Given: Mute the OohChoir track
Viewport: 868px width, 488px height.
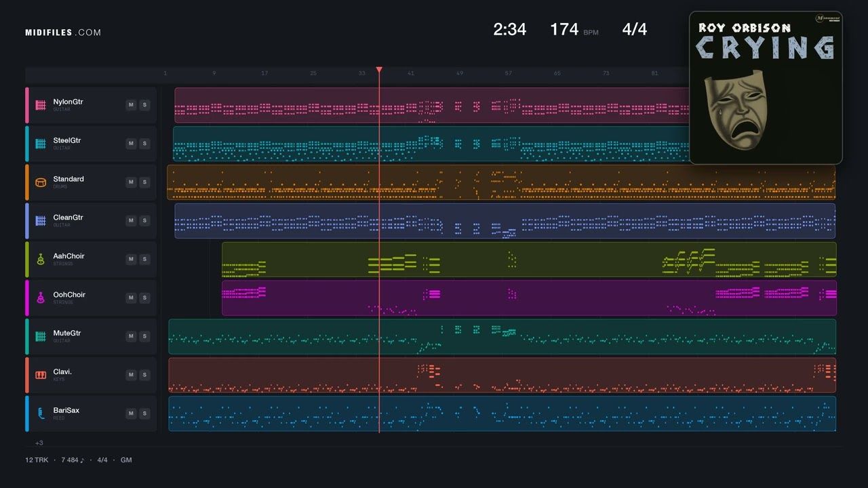Looking at the screenshot, I should [131, 298].
